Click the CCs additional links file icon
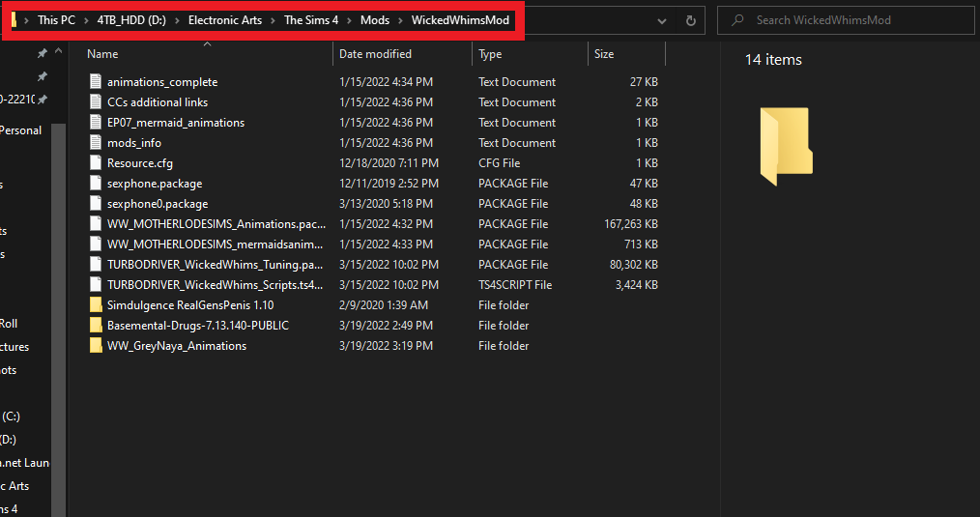Viewport: 980px width, 517px height. 96,101
